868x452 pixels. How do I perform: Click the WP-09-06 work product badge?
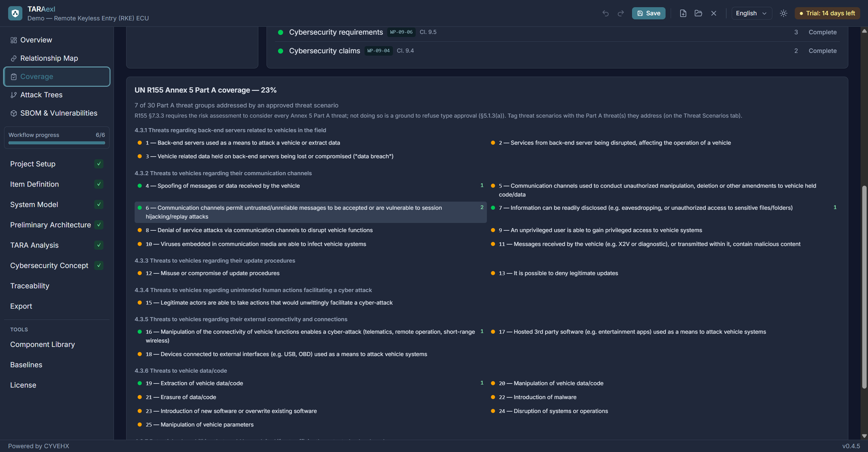(401, 32)
